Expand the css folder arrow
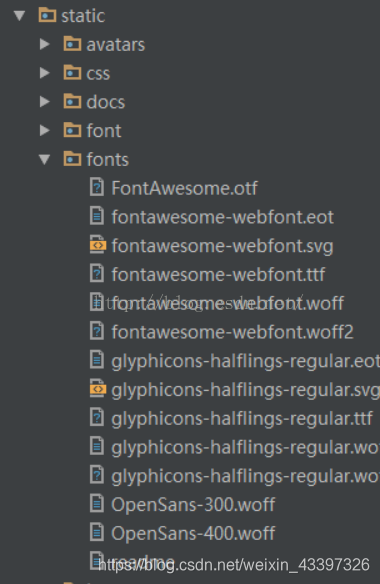380x584 pixels. (x=45, y=73)
